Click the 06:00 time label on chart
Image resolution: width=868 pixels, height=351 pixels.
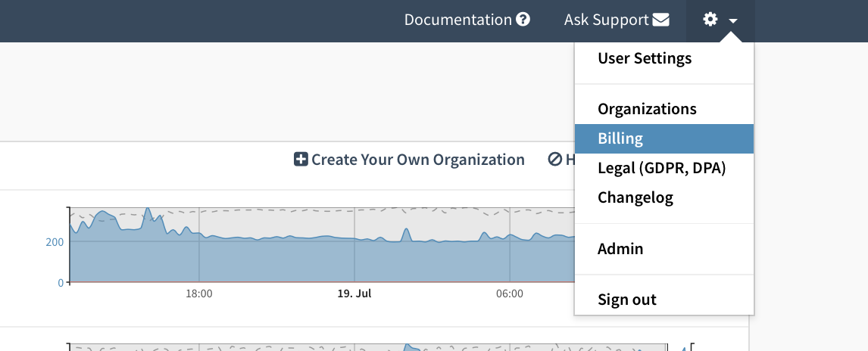pos(509,294)
